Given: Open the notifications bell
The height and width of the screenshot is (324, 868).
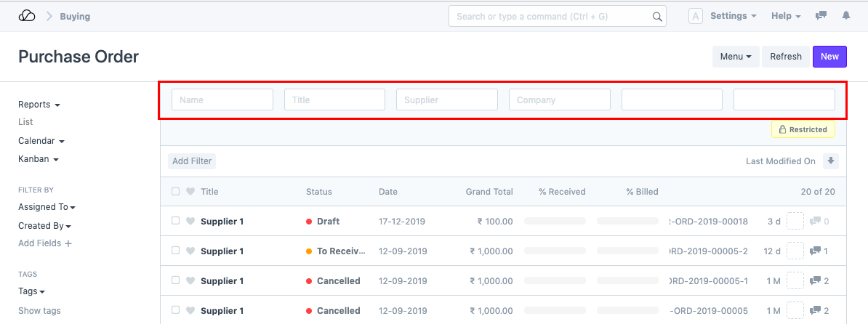Looking at the screenshot, I should tap(845, 16).
